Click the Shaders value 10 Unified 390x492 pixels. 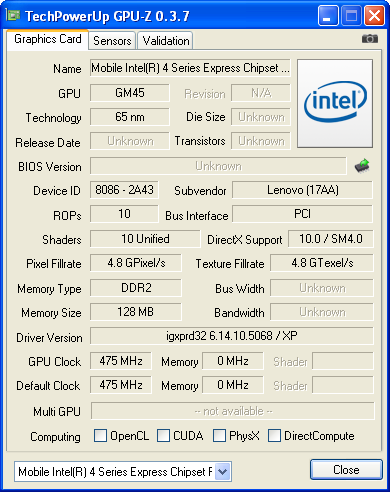click(145, 239)
